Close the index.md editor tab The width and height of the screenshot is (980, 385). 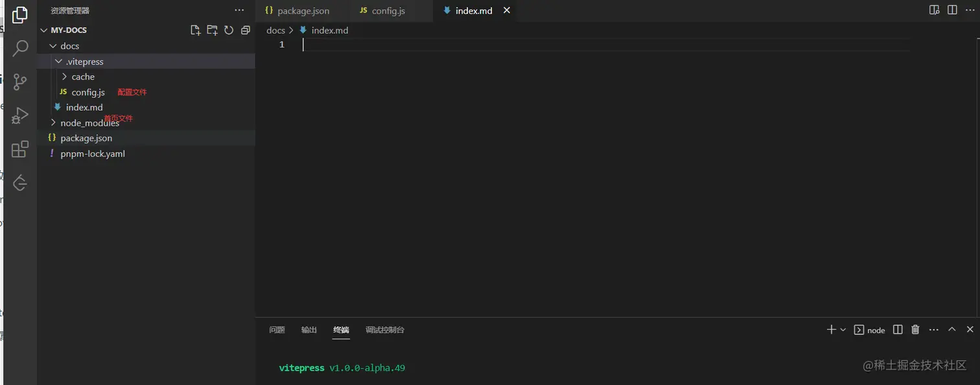coord(507,10)
